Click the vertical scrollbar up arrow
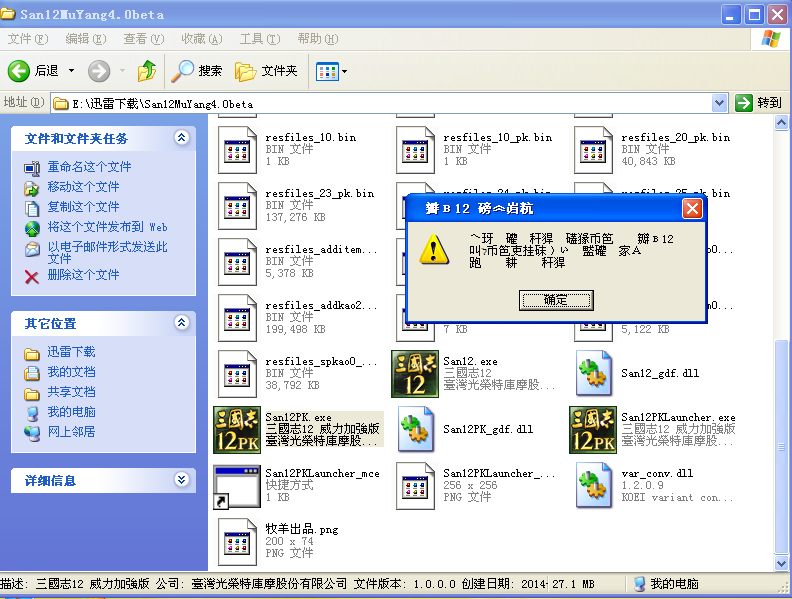The image size is (792, 599). coord(781,123)
